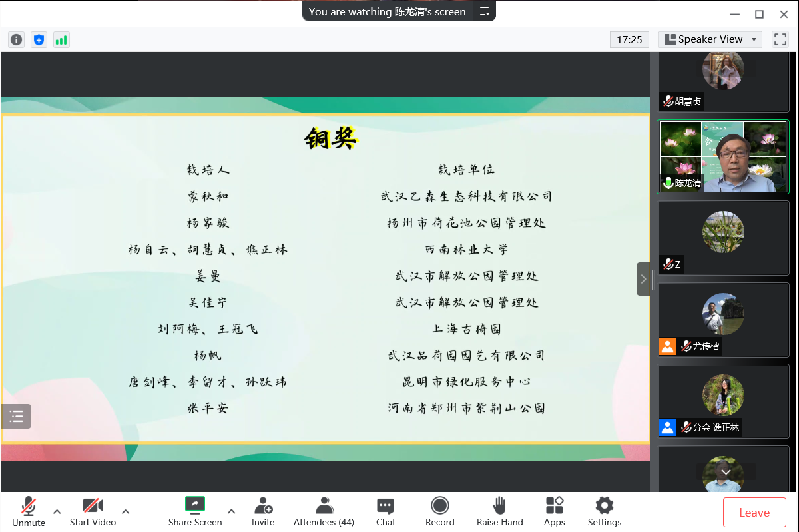Expand video options arrow beside Start Video
799x532 pixels.
pyautogui.click(x=126, y=511)
